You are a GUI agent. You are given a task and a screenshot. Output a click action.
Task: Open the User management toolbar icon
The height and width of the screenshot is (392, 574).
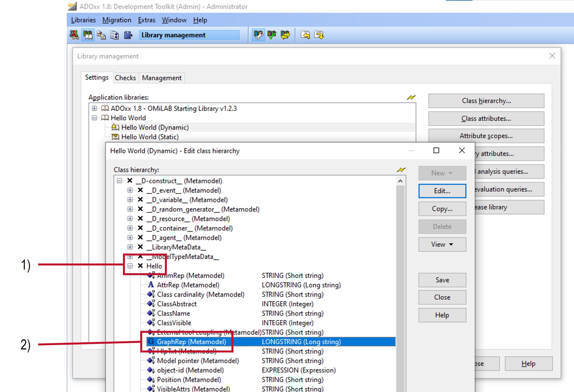point(74,35)
